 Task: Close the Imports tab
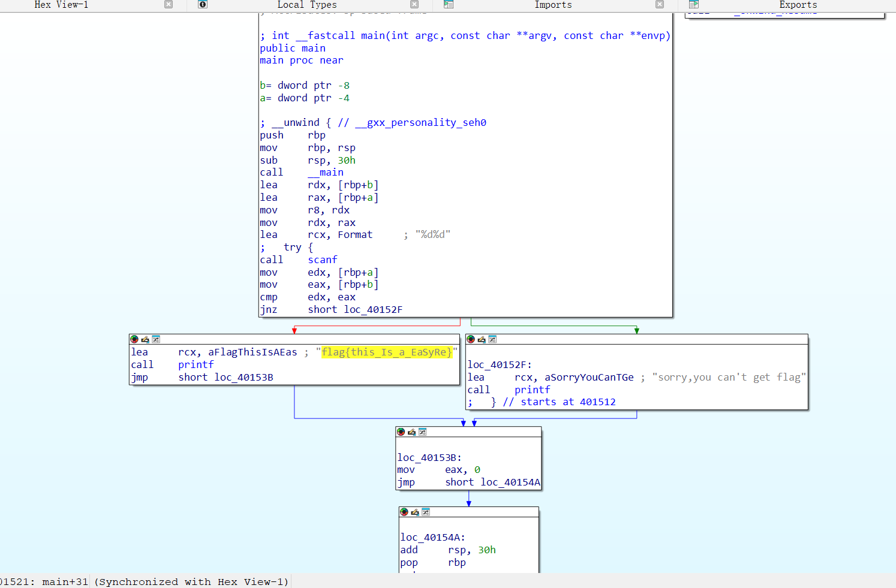[660, 5]
